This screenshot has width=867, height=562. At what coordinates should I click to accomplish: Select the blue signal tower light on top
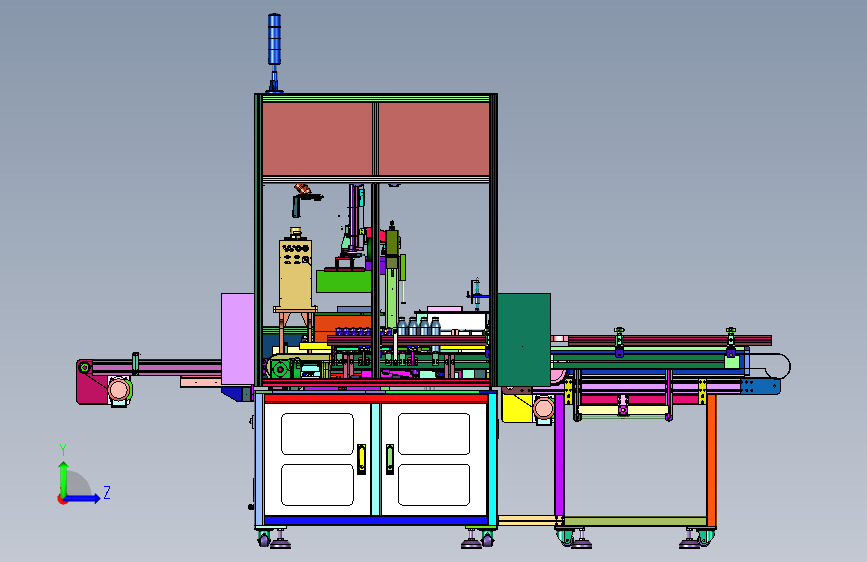tap(274, 39)
